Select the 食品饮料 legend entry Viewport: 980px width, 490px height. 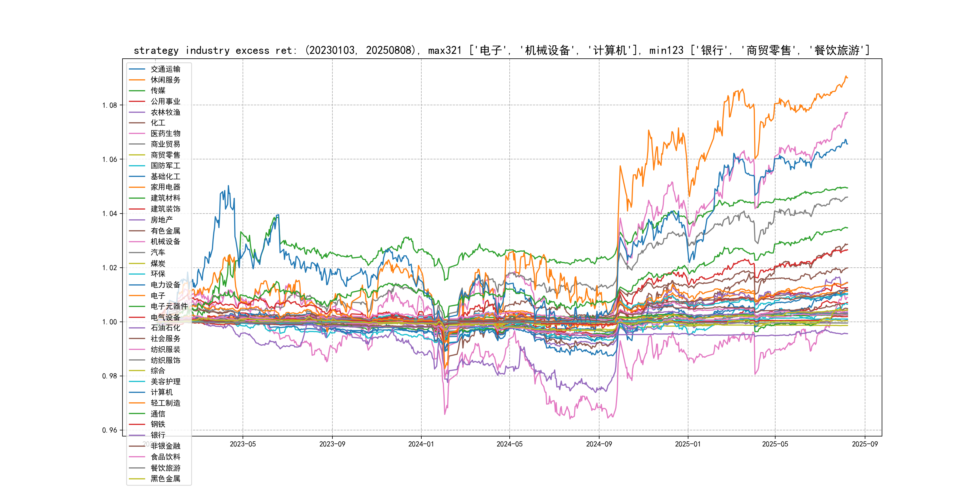point(165,457)
